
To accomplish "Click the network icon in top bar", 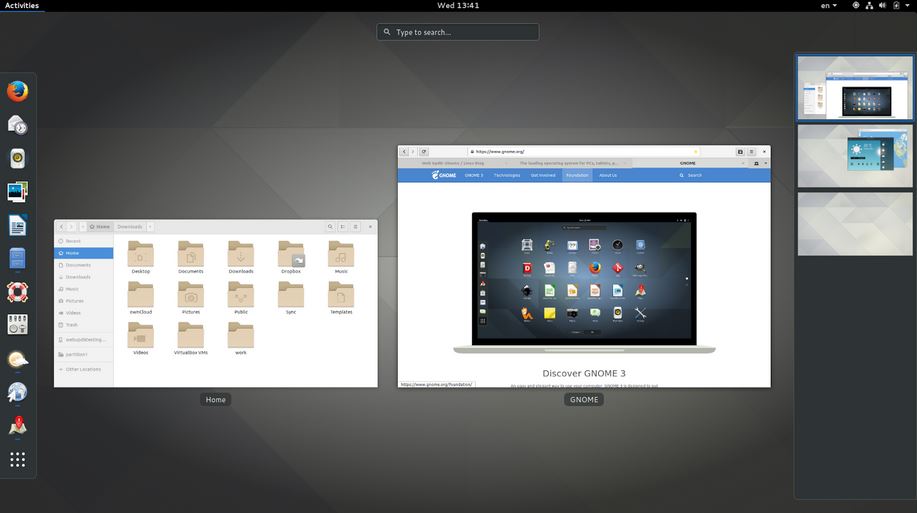I will pyautogui.click(x=869, y=5).
